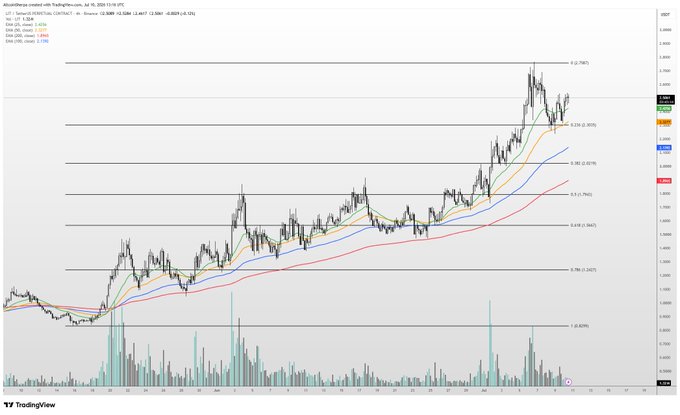This screenshot has height=415, width=680.
Task: Click the Jul label on the time axis
Action: [x=484, y=390]
